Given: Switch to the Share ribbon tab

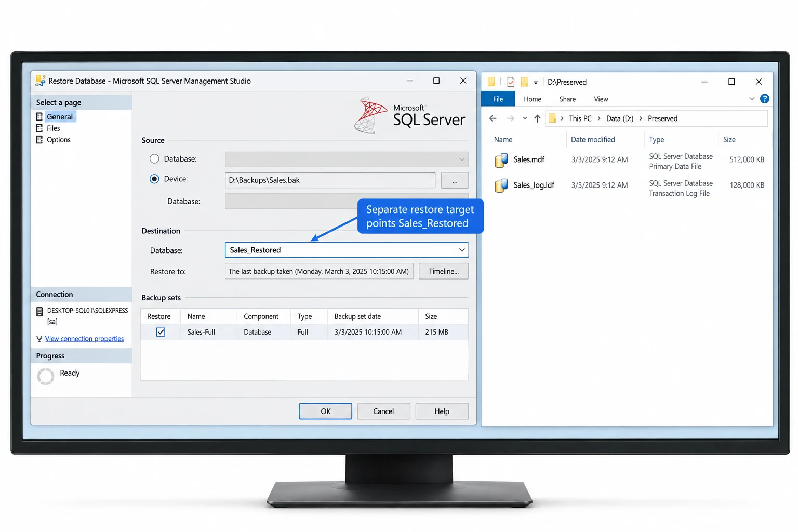Looking at the screenshot, I should [x=567, y=99].
